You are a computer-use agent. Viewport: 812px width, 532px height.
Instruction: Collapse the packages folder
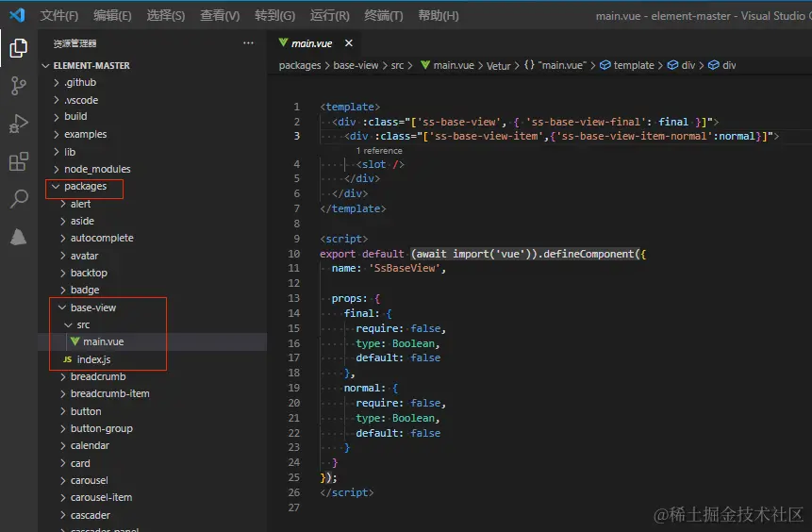pyautogui.click(x=152, y=186)
